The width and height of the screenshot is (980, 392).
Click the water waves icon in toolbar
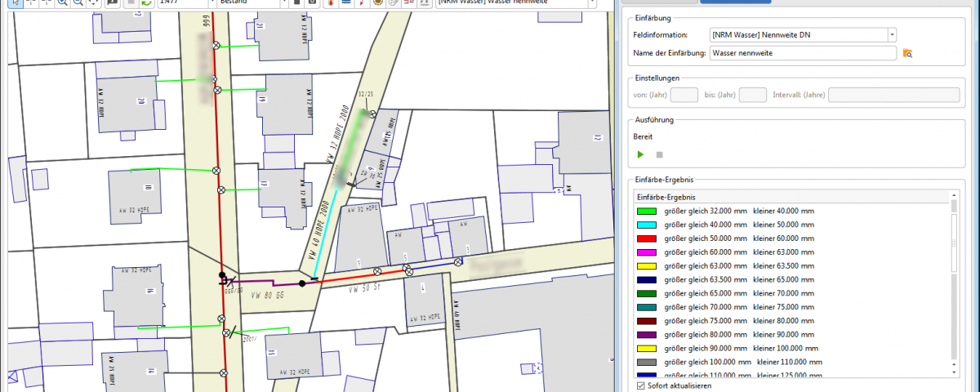pos(345,2)
